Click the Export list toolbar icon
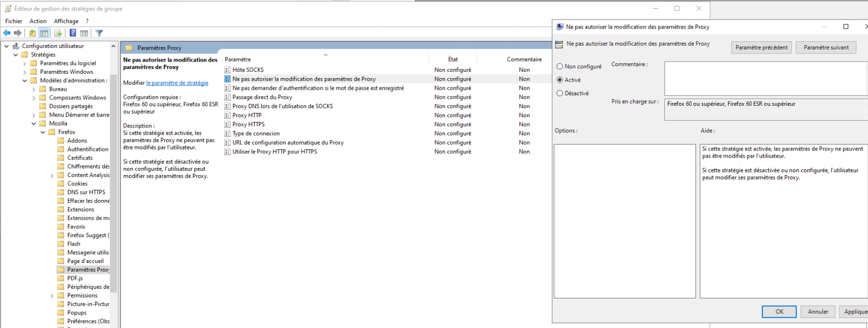868x328 pixels. point(58,33)
